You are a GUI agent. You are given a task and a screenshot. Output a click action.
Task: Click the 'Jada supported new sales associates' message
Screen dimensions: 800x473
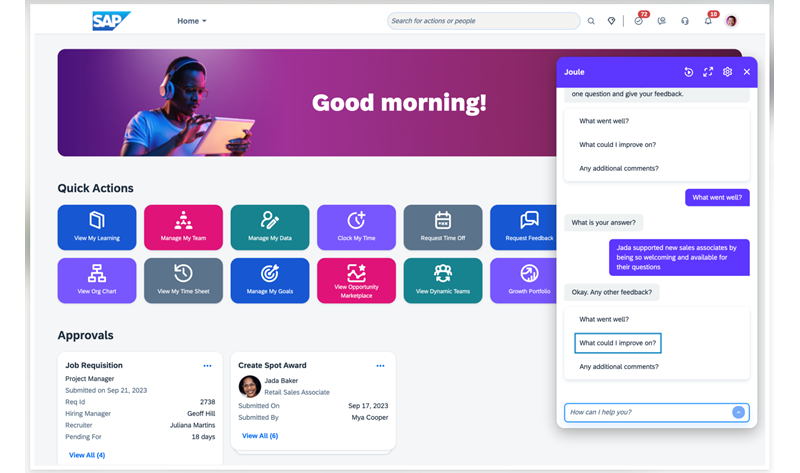[679, 257]
